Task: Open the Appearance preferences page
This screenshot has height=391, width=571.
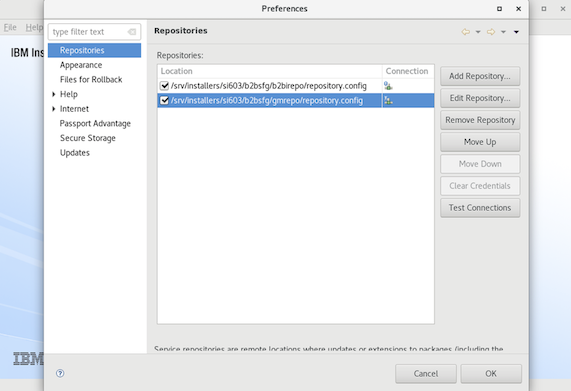Action: [81, 65]
